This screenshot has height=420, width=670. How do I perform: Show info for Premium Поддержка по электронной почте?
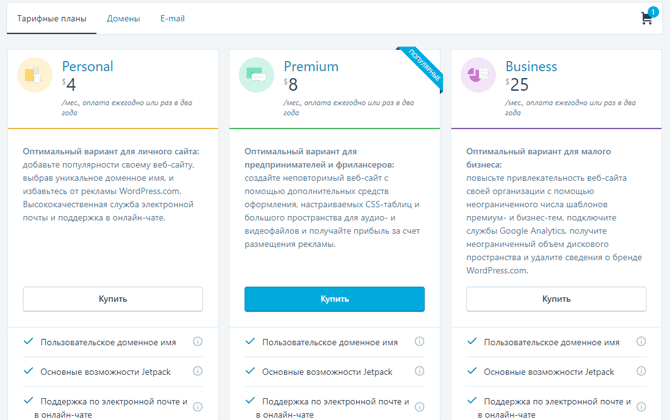[x=420, y=407]
